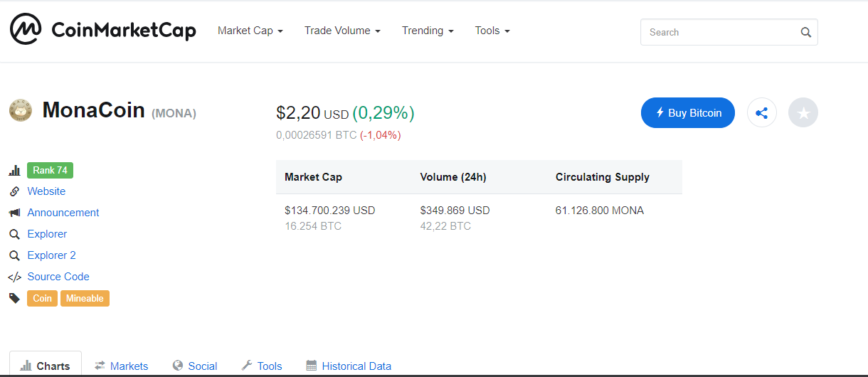The height and width of the screenshot is (377, 868).
Task: Open the Trade Volume dropdown
Action: point(342,31)
